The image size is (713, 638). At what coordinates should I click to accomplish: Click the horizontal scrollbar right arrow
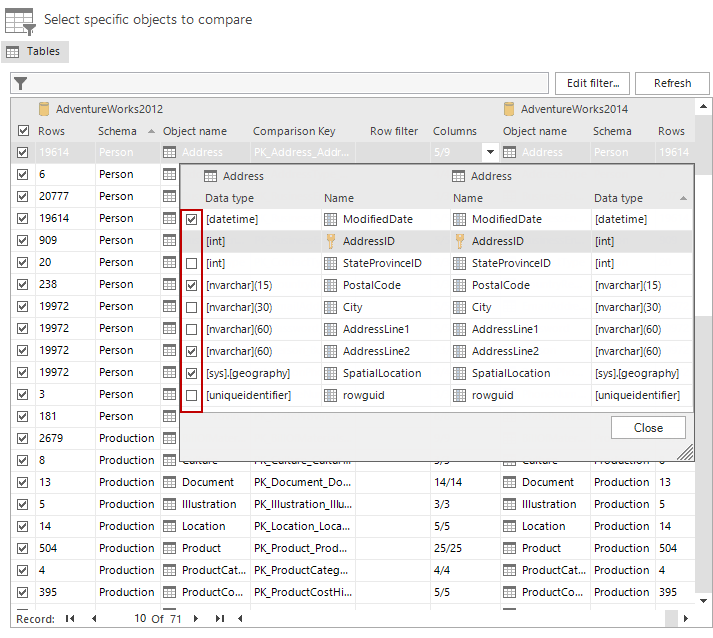(x=686, y=618)
